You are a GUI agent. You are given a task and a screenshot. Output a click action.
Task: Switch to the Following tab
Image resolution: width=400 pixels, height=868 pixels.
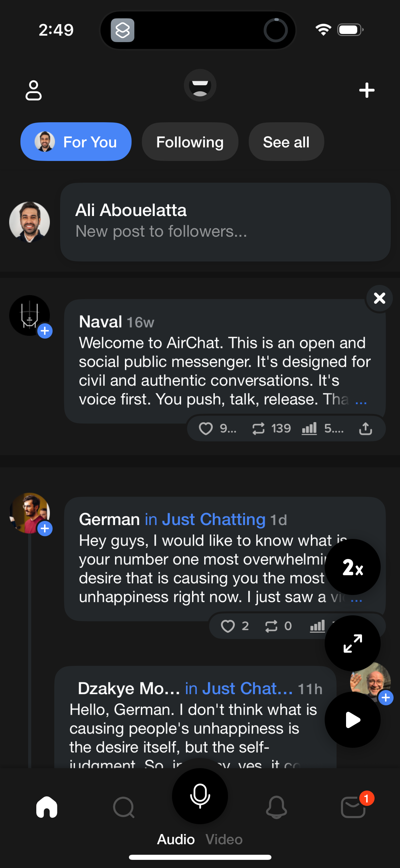(x=190, y=142)
